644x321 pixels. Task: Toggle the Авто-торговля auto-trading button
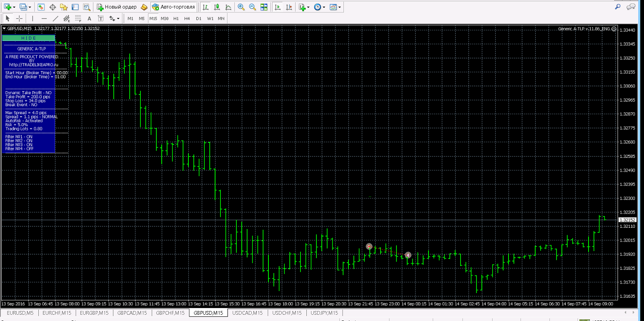pyautogui.click(x=173, y=7)
